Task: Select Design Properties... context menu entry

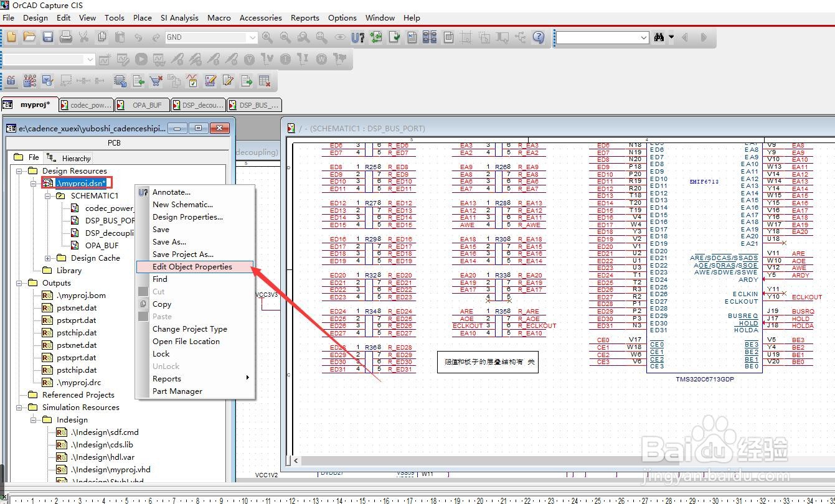Action: (x=195, y=217)
